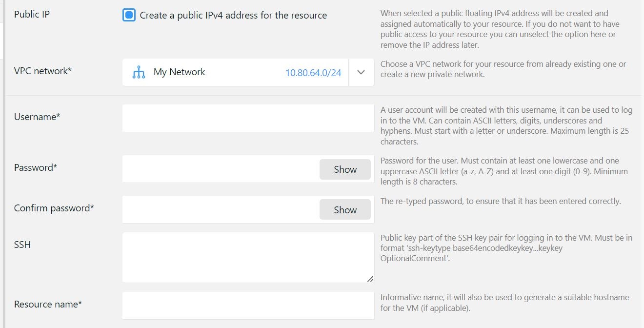
Task: Expand the VPC network dropdown chevron
Action: (x=361, y=72)
